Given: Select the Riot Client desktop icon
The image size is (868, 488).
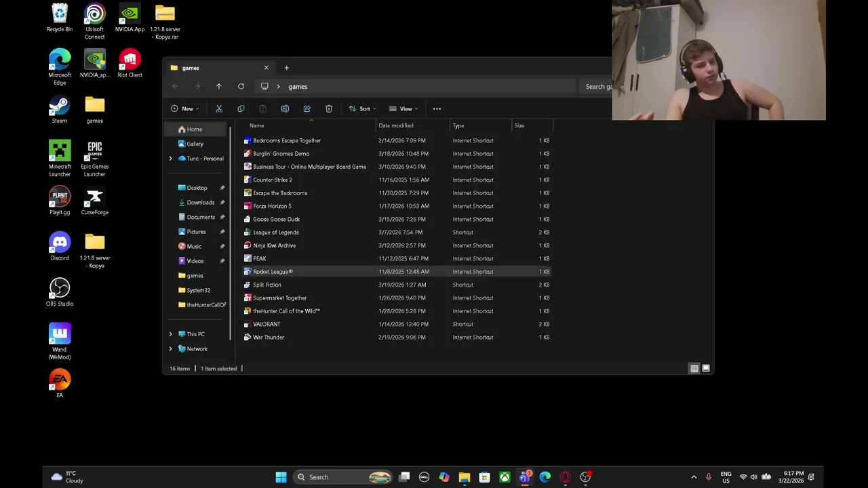Looking at the screenshot, I should tap(130, 64).
